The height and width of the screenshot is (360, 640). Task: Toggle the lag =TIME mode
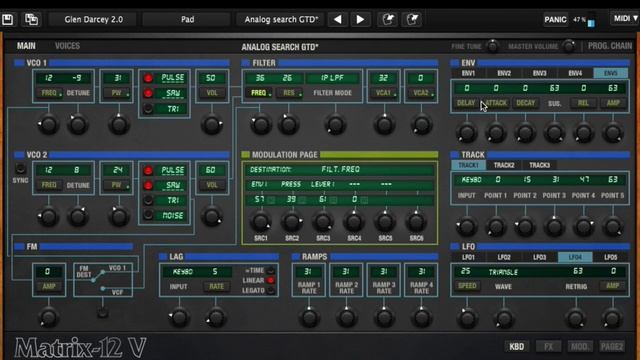click(x=270, y=270)
